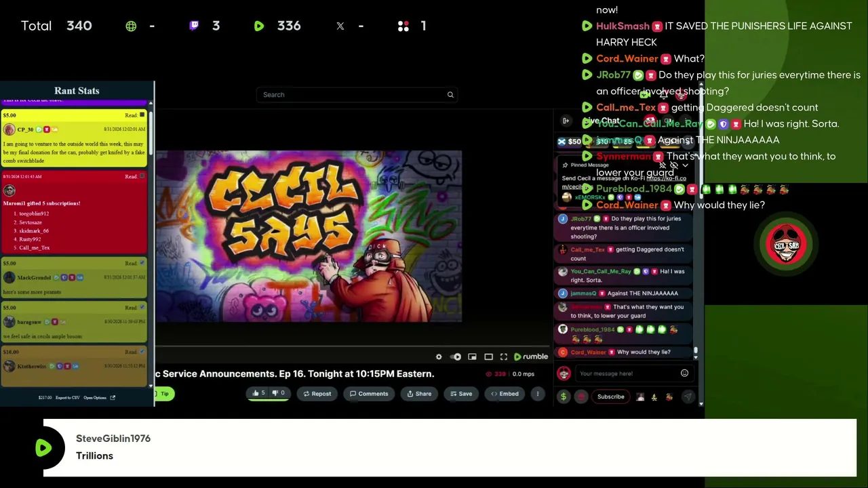Collapse the Live Chat panel
Image resolution: width=868 pixels, height=488 pixels.
(566, 121)
